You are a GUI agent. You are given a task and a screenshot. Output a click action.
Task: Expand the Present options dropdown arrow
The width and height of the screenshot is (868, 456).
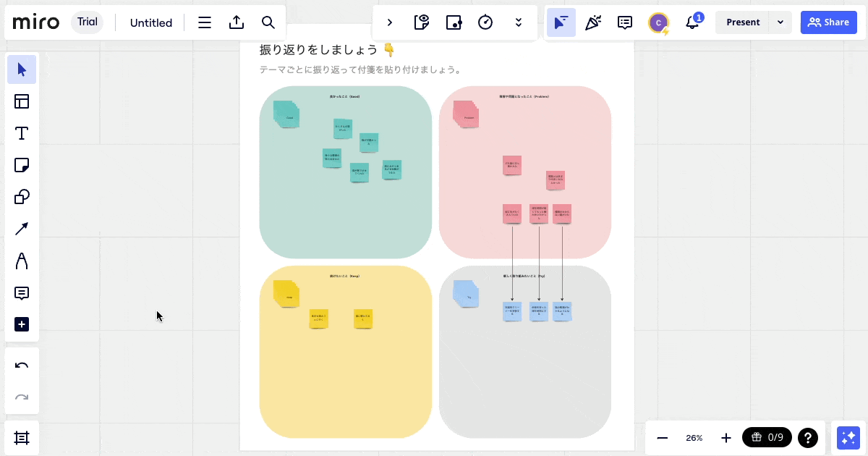(780, 22)
